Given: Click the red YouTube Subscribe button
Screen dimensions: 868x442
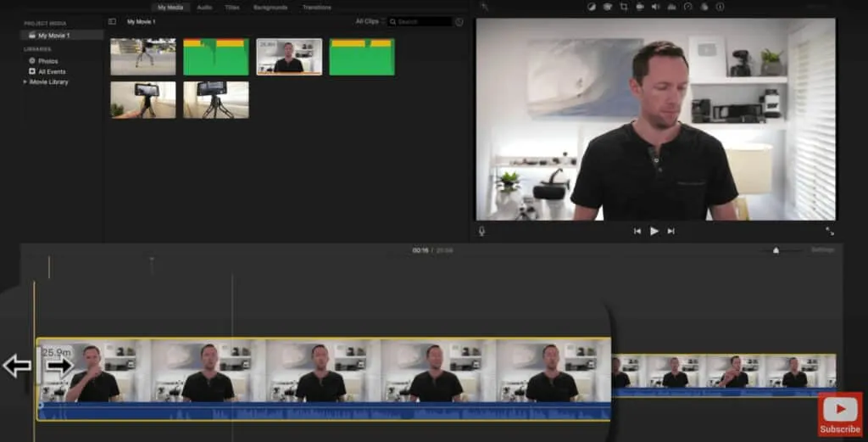Looking at the screenshot, I should [839, 415].
